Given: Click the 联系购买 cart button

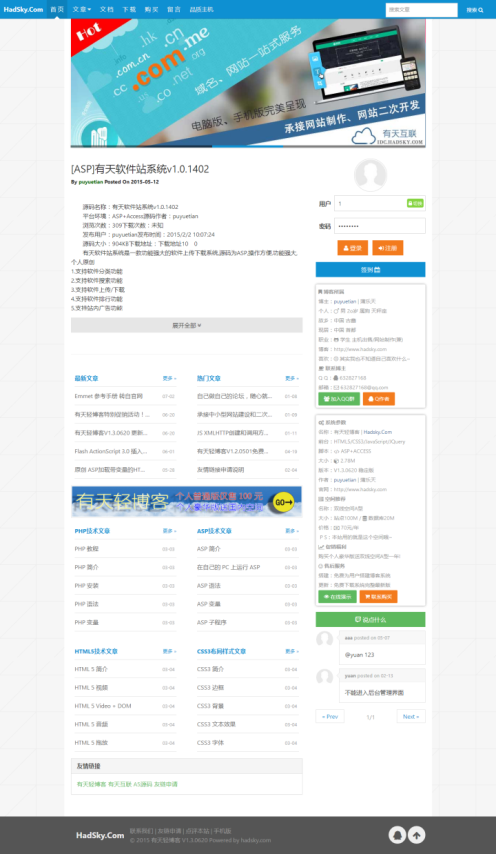Looking at the screenshot, I should point(378,596).
